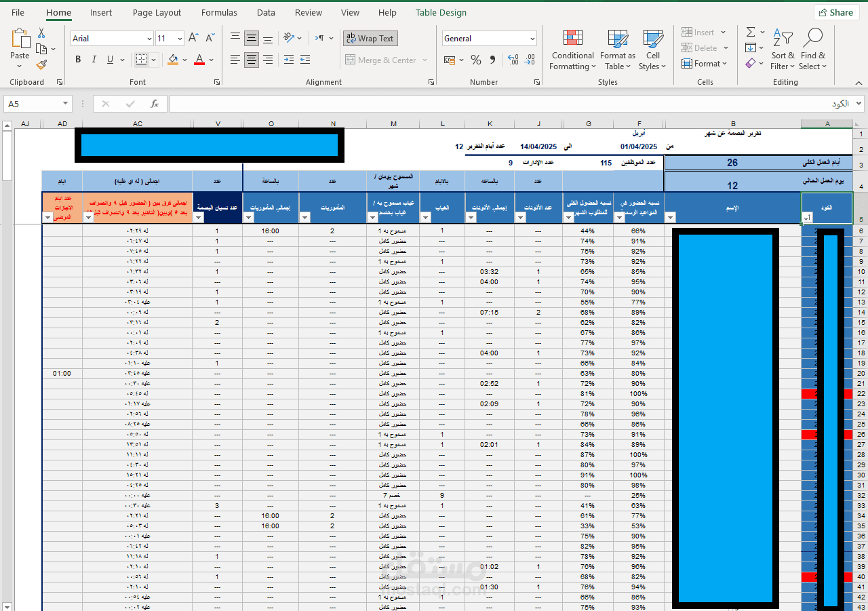Viewport: 868px width, 611px height.
Task: Decrease indent icon
Action: (290, 60)
